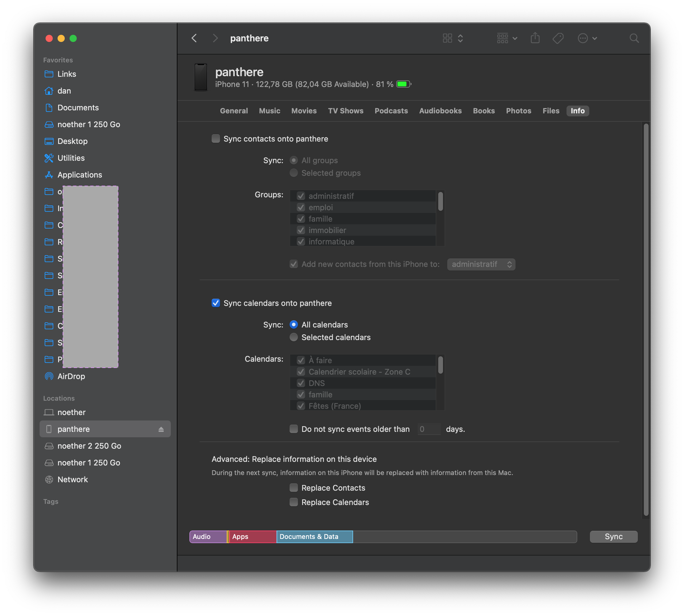Open the group-by dropdown in toolbar
The height and width of the screenshot is (616, 684).
coord(507,38)
